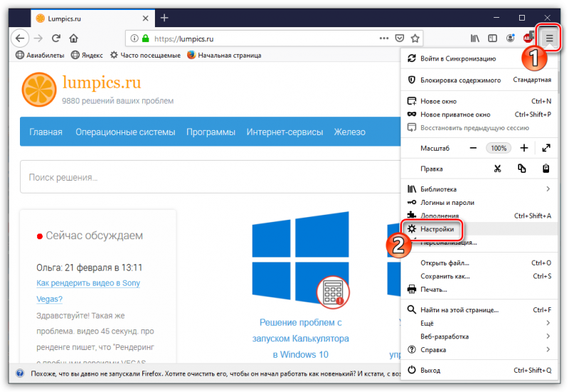Click the notification bar info icon
This screenshot has width=569, height=392.
pos(20,373)
